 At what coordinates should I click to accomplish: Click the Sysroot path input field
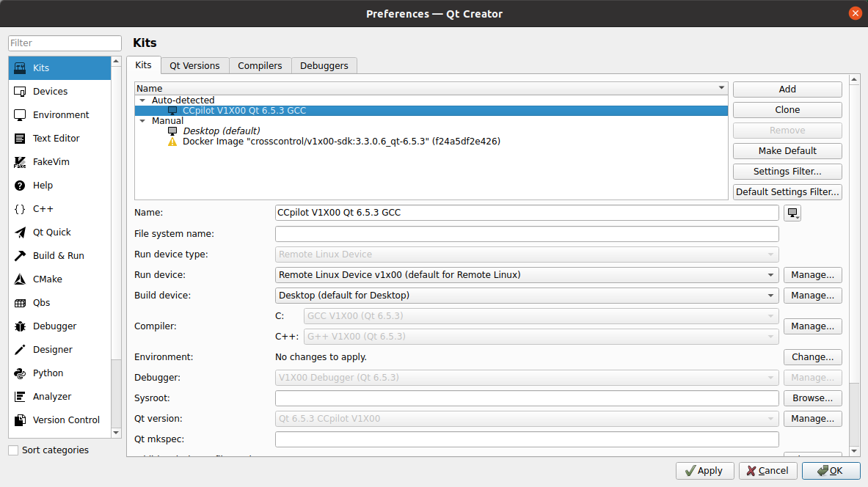pyautogui.click(x=526, y=398)
